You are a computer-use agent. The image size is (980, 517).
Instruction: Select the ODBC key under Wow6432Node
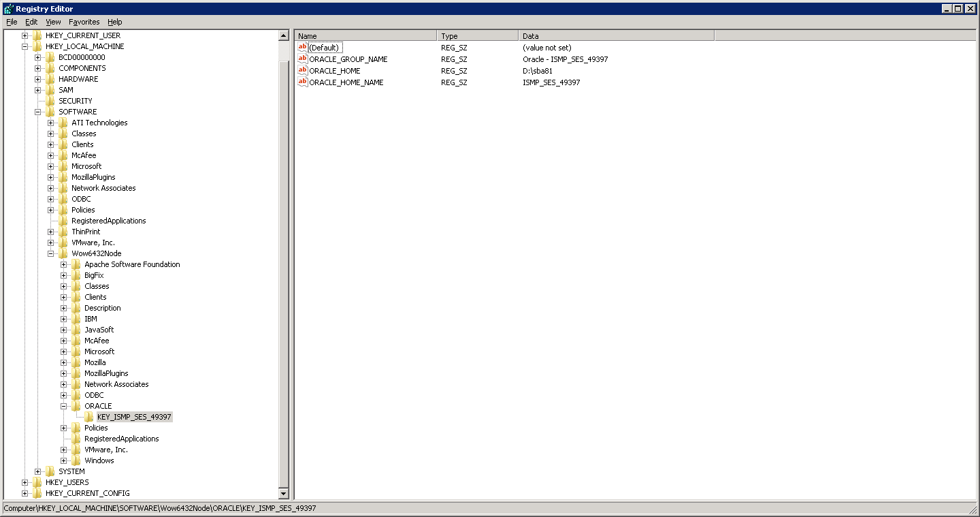coord(94,395)
